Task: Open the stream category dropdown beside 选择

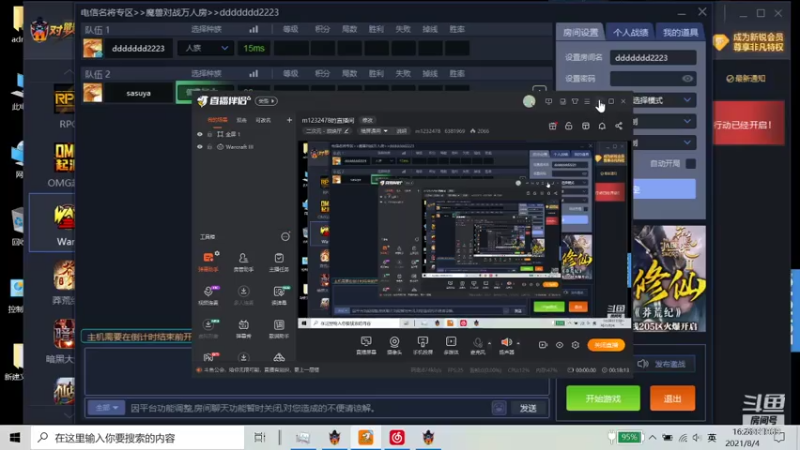Action: point(374,131)
